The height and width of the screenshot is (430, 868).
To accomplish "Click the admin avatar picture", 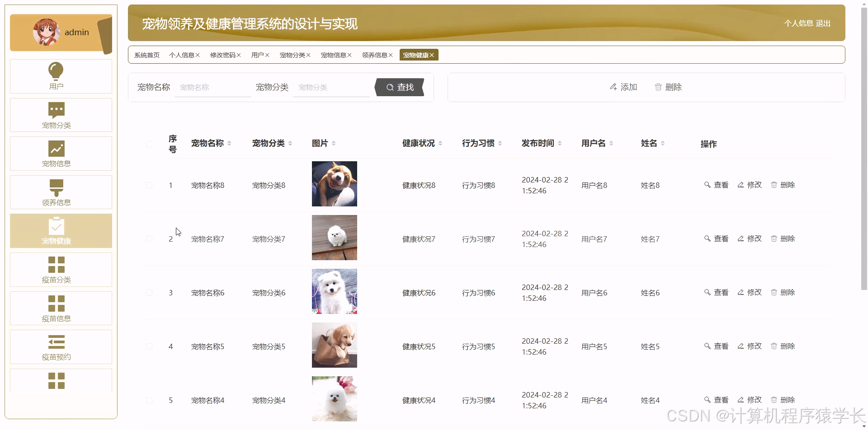I will click(x=46, y=32).
